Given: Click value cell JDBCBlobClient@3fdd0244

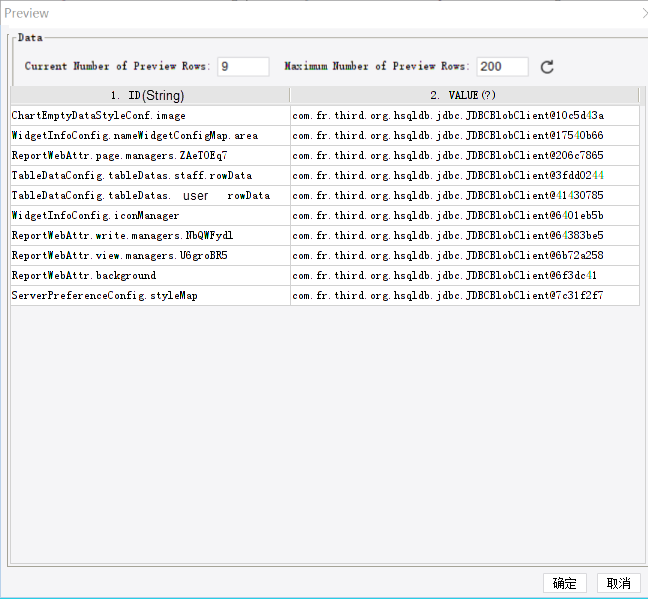Looking at the screenshot, I should [465, 176].
